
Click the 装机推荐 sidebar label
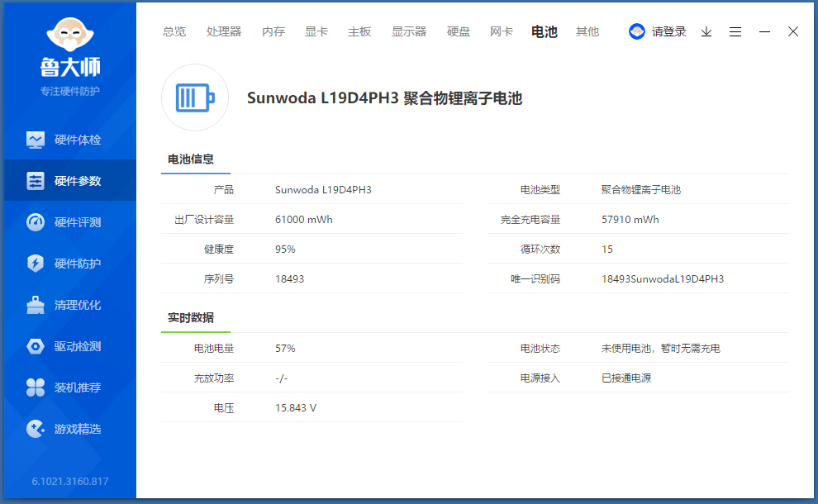pyautogui.click(x=78, y=388)
